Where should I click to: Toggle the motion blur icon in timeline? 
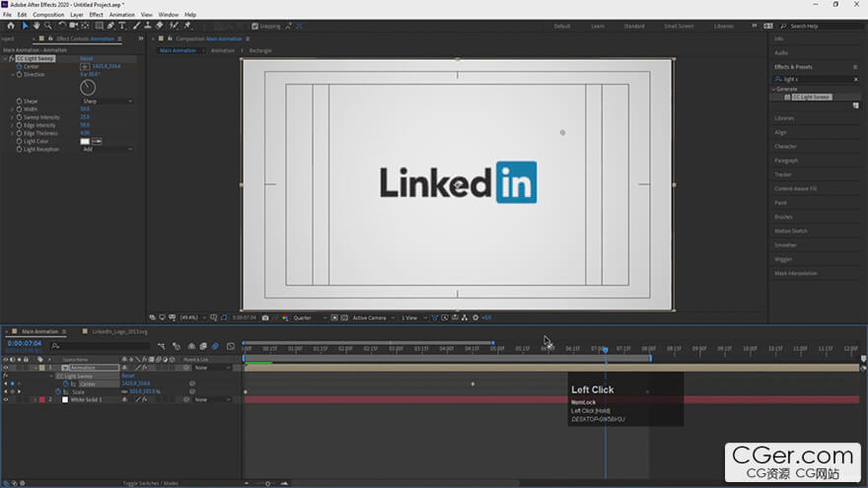[x=215, y=346]
